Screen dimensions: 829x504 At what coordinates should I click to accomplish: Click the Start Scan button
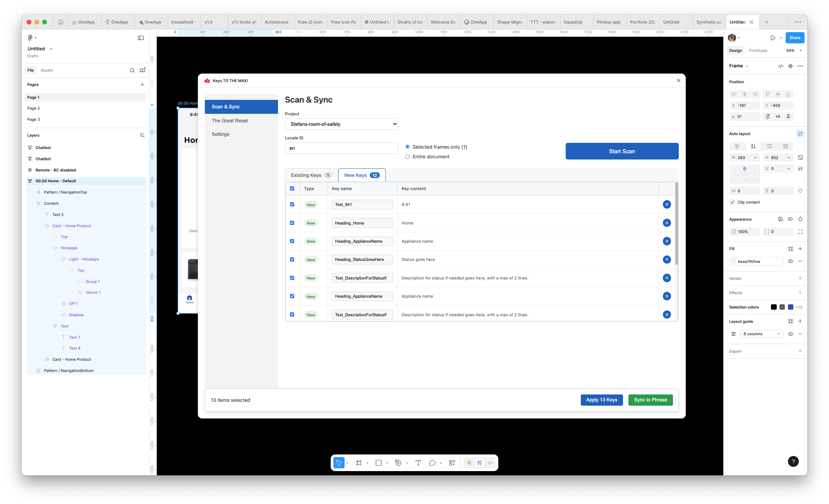coord(622,151)
